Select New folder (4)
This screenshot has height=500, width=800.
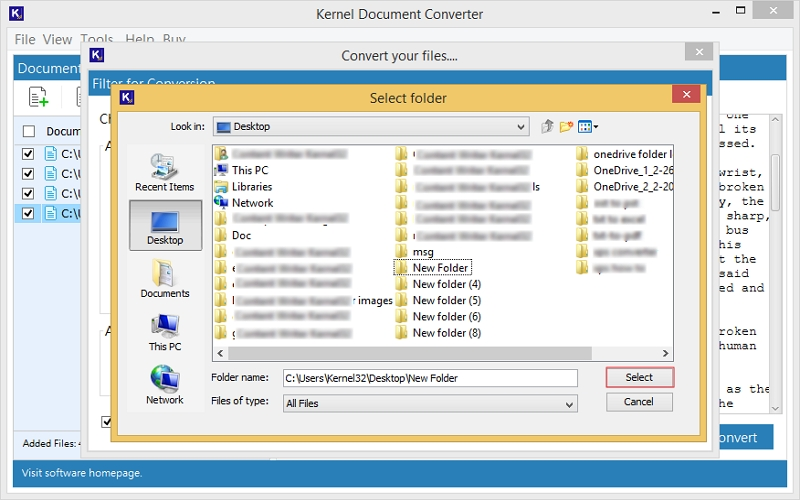[438, 284]
